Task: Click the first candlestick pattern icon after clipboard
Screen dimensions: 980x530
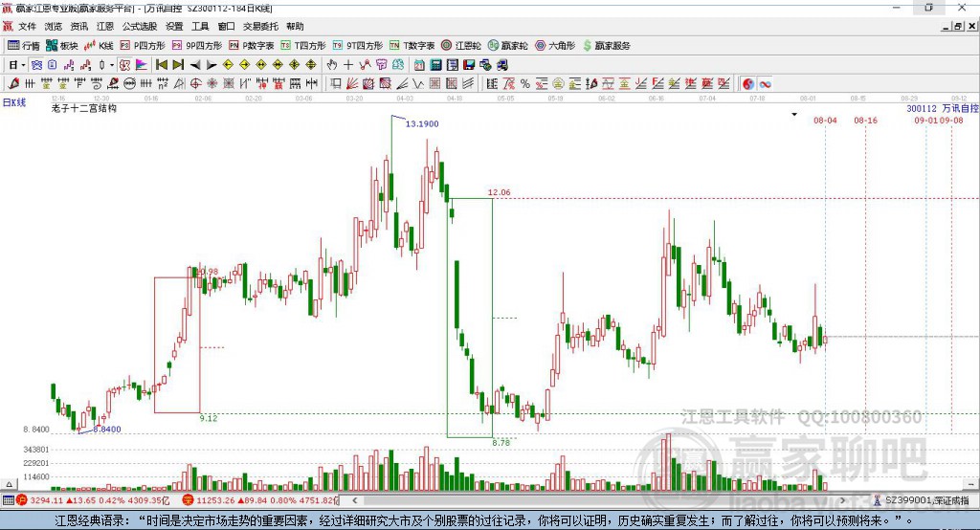Action: click(69, 65)
